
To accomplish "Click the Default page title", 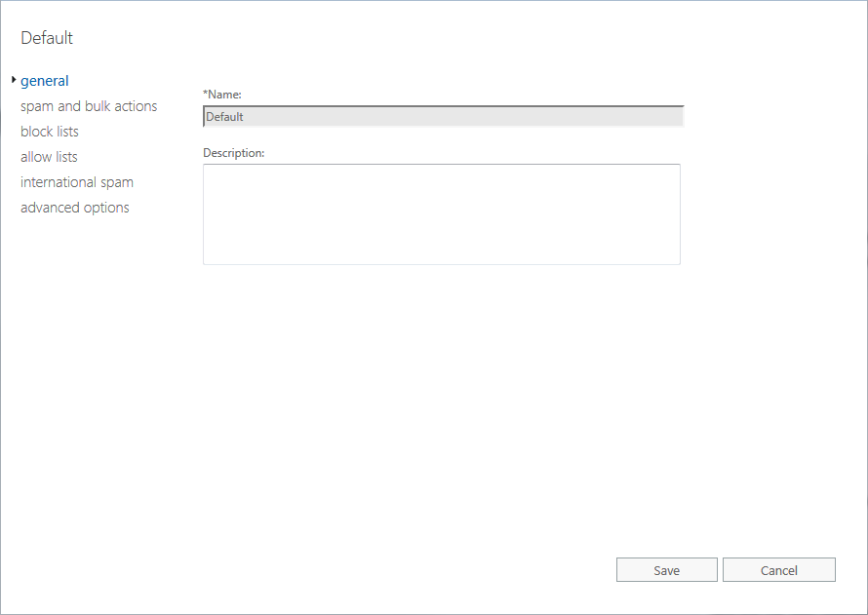I will tap(47, 38).
